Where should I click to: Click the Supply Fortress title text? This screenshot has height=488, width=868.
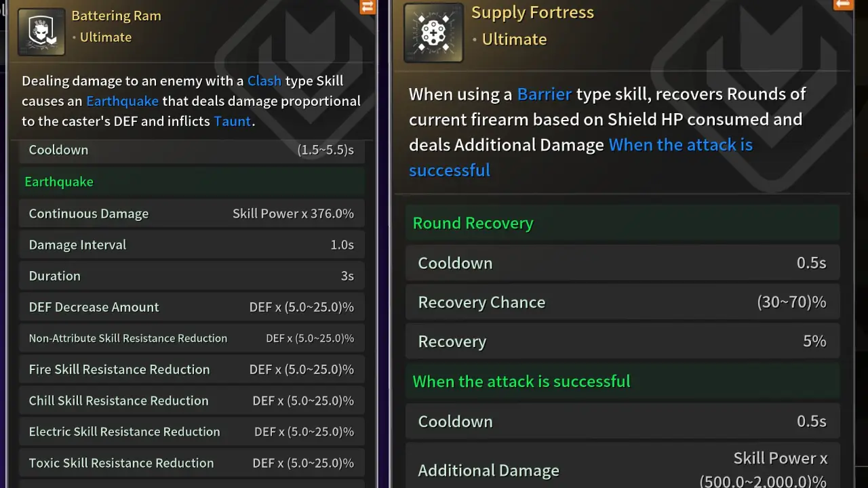click(x=532, y=12)
